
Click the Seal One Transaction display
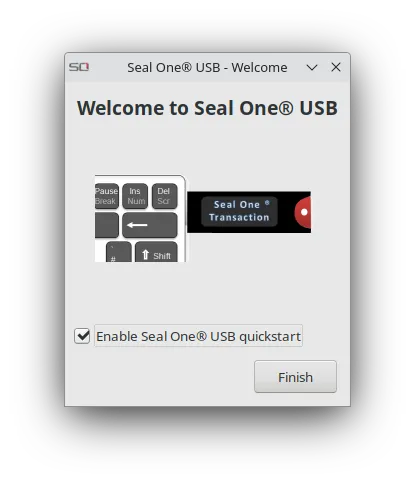click(x=239, y=211)
